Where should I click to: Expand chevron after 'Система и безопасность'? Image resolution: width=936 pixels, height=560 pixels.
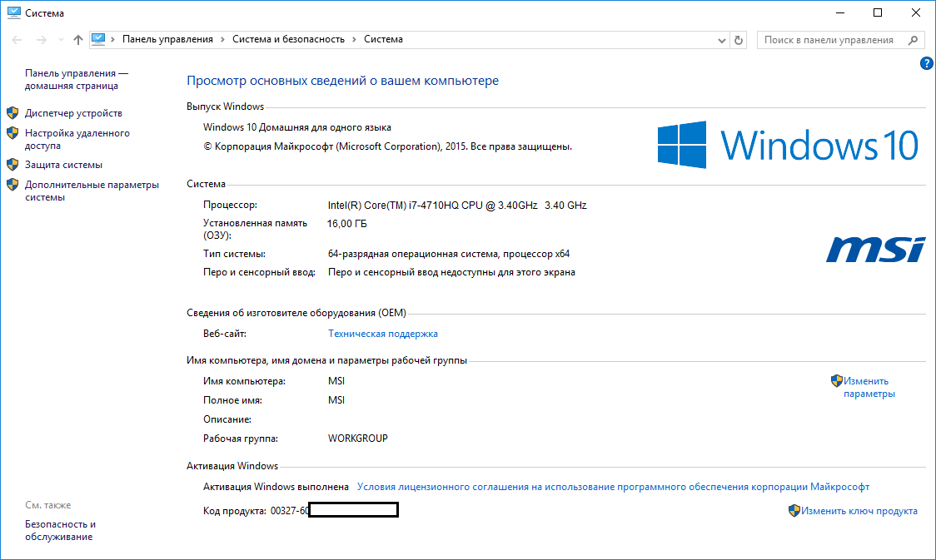pyautogui.click(x=354, y=39)
